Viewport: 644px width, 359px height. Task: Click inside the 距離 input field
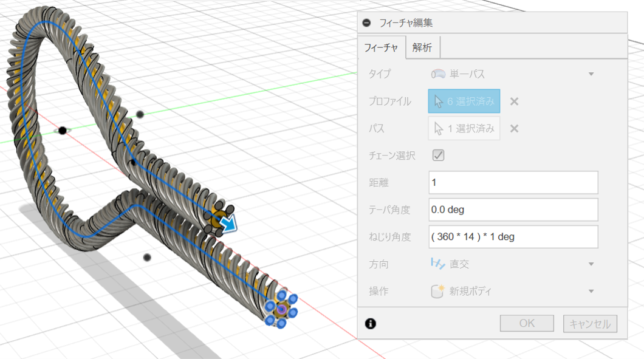click(512, 182)
